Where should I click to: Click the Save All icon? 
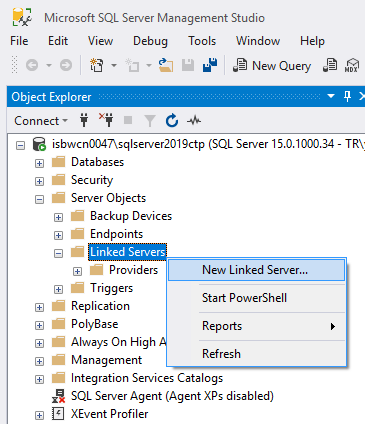(210, 65)
